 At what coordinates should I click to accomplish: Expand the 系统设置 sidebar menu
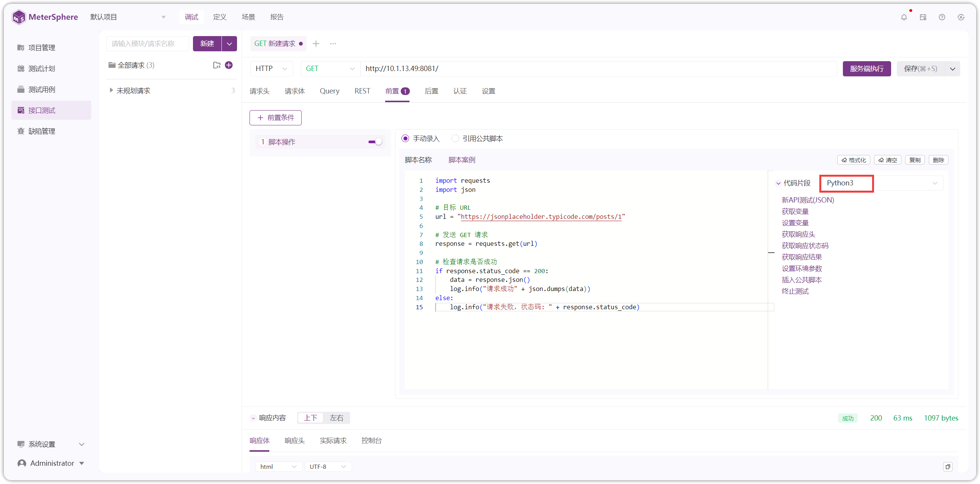coord(51,444)
